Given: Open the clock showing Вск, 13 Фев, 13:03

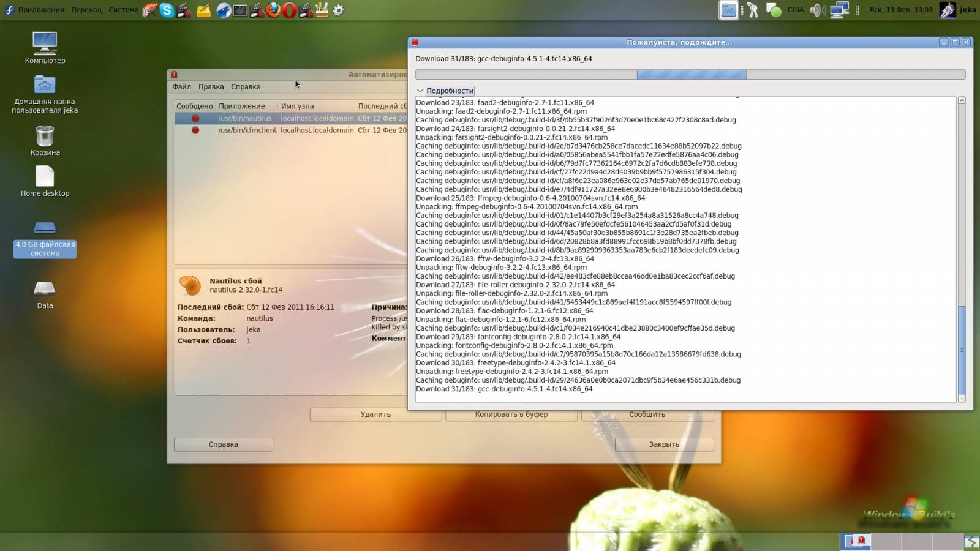Looking at the screenshot, I should (x=901, y=10).
